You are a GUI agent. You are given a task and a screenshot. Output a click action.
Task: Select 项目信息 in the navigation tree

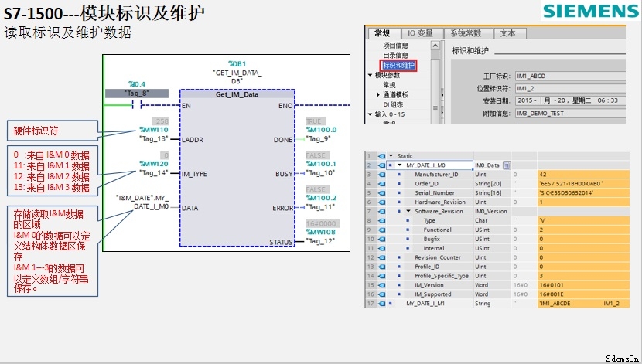[395, 46]
